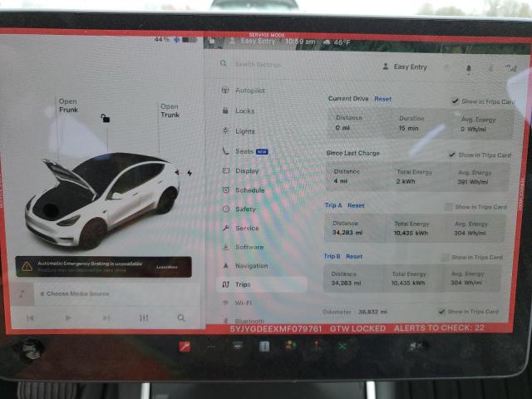This screenshot has width=532, height=399.
Task: Click the cellular signal icon
Action: pos(510,68)
